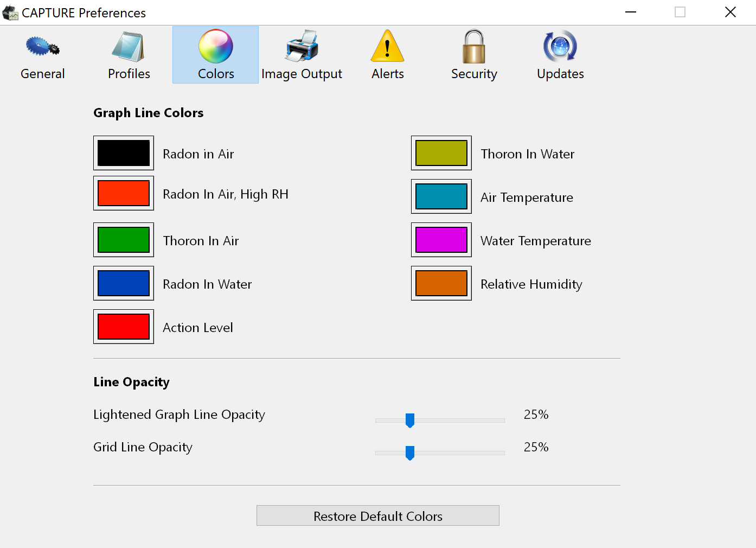
Task: Select the Colors color wheel icon
Action: coord(215,47)
